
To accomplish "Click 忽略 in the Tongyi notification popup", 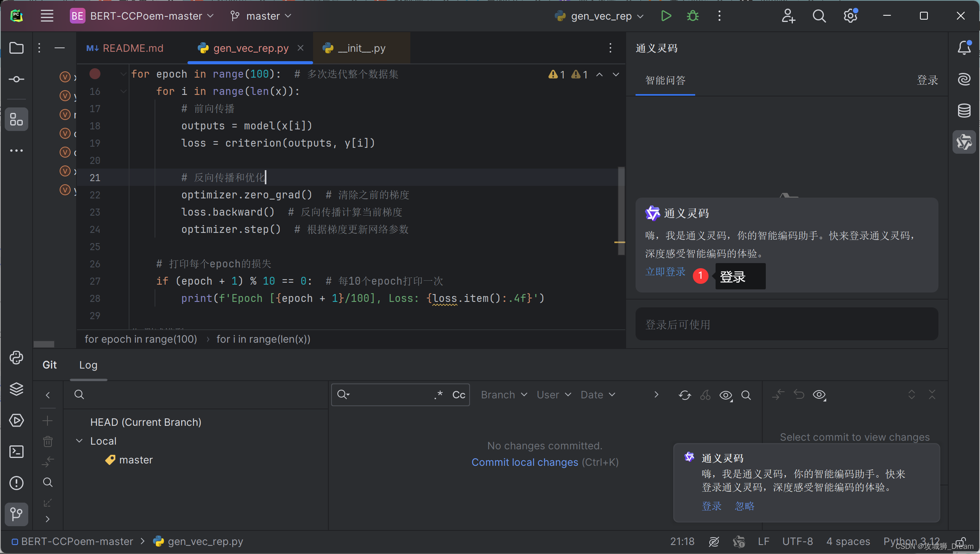I will [744, 506].
